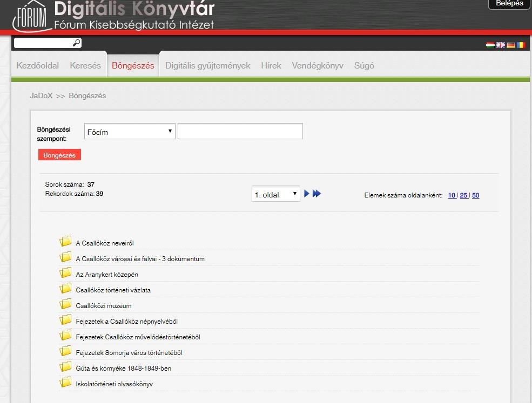Image resolution: width=532 pixels, height=403 pixels.
Task: Open title Csallóköz történeti vázlata
Action: click(x=113, y=290)
